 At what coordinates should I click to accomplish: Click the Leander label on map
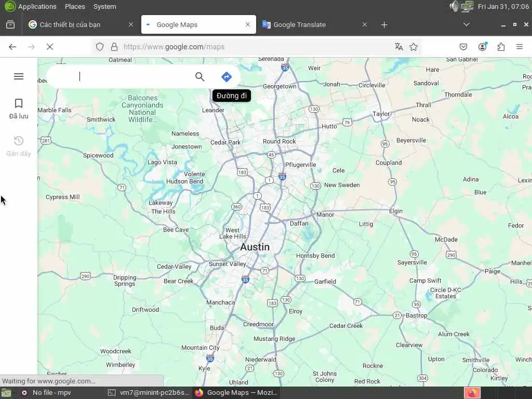point(213,110)
